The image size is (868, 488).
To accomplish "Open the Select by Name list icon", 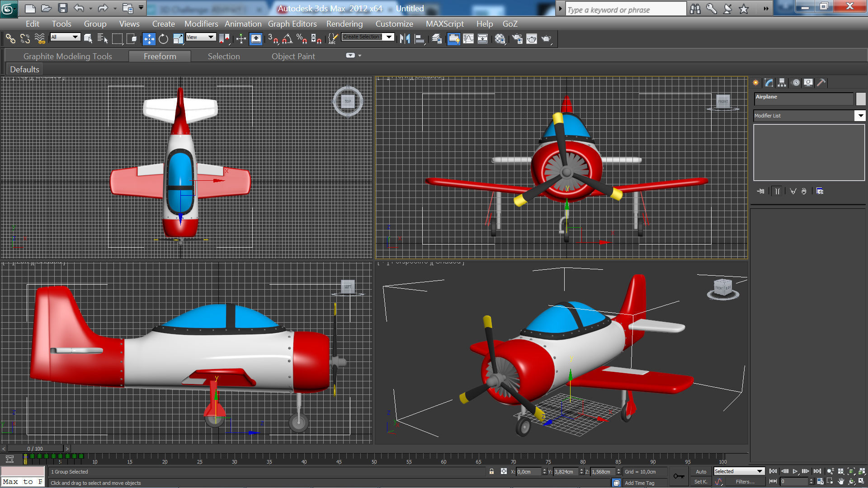I will 103,39.
